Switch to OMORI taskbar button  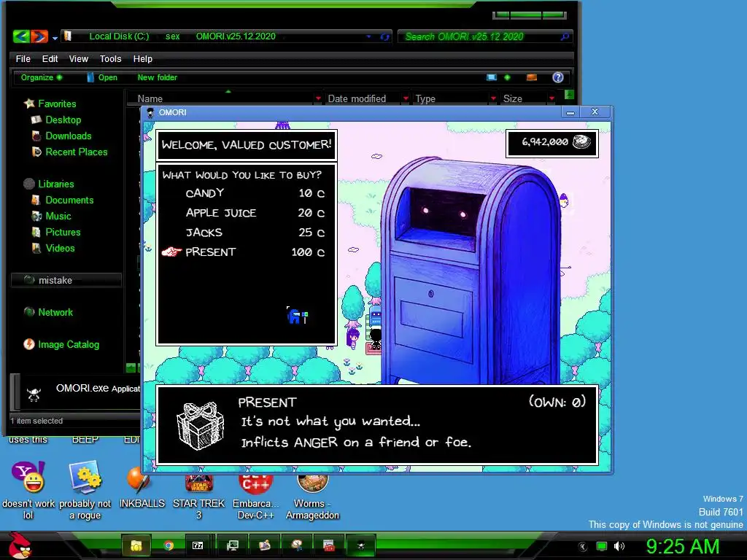coord(360,545)
